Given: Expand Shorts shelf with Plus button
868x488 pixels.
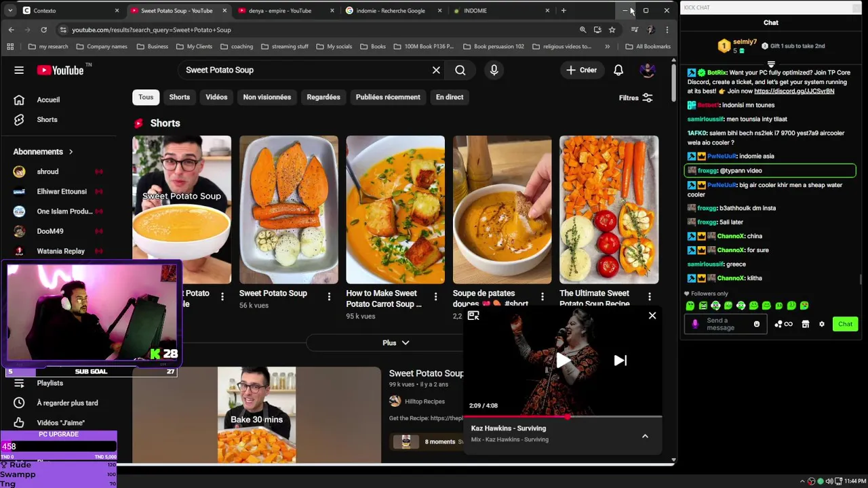Looking at the screenshot, I should pos(395,343).
